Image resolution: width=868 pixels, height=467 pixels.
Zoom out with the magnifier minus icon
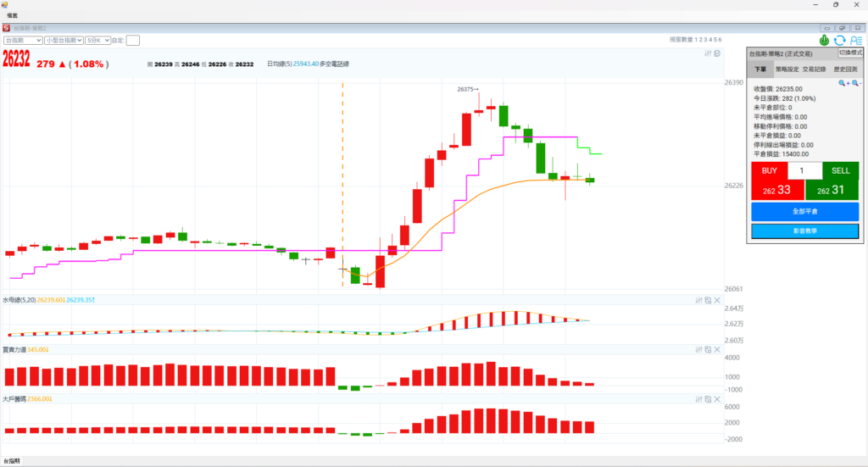tap(855, 83)
